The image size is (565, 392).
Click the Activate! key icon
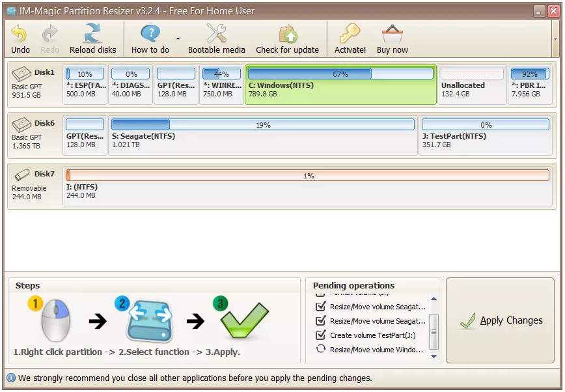350,34
